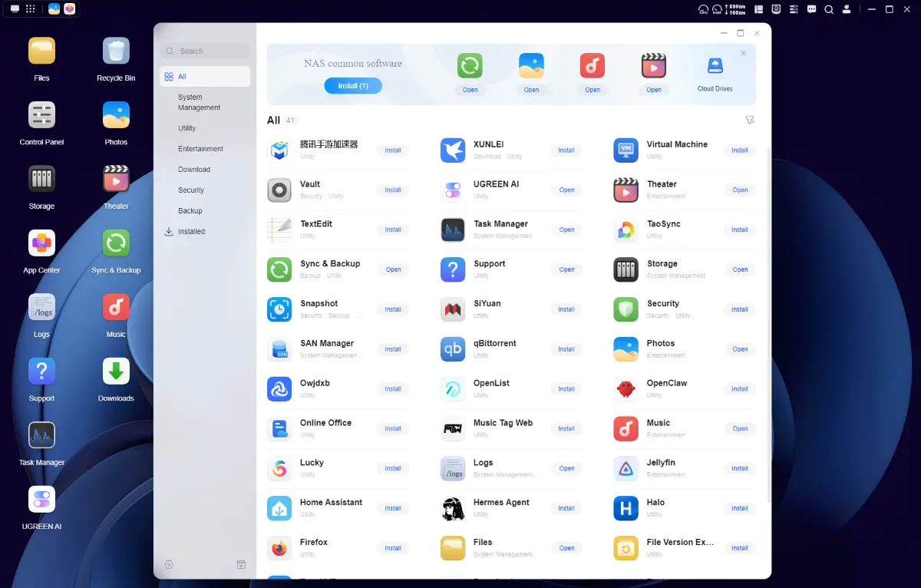Screen dimensions: 921x588
Task: Click the filter icon beside the All heading
Action: click(750, 121)
